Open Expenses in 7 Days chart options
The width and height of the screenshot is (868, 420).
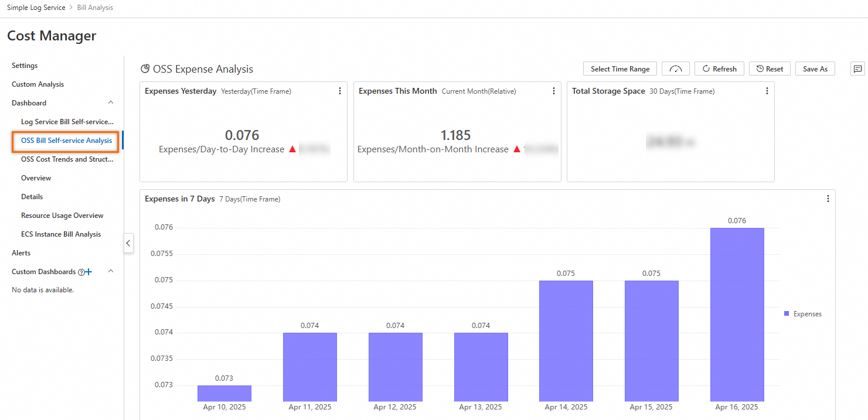pos(828,199)
